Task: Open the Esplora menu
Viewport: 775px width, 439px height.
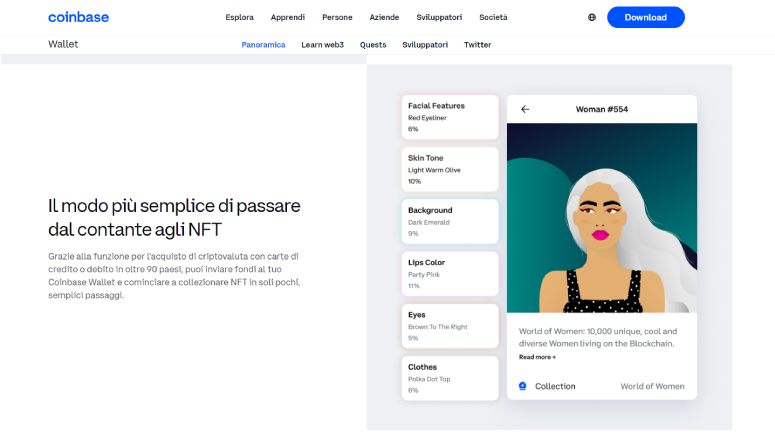Action: (239, 17)
